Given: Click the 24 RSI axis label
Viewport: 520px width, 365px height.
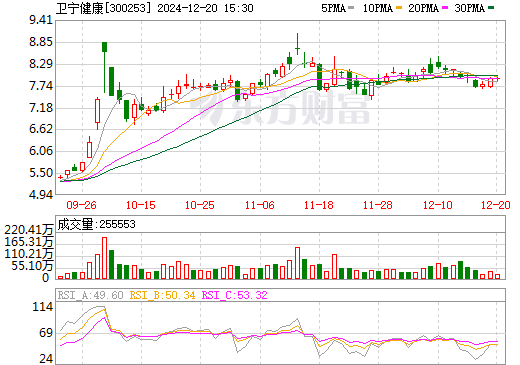Looking at the screenshot, I should pos(46,359).
